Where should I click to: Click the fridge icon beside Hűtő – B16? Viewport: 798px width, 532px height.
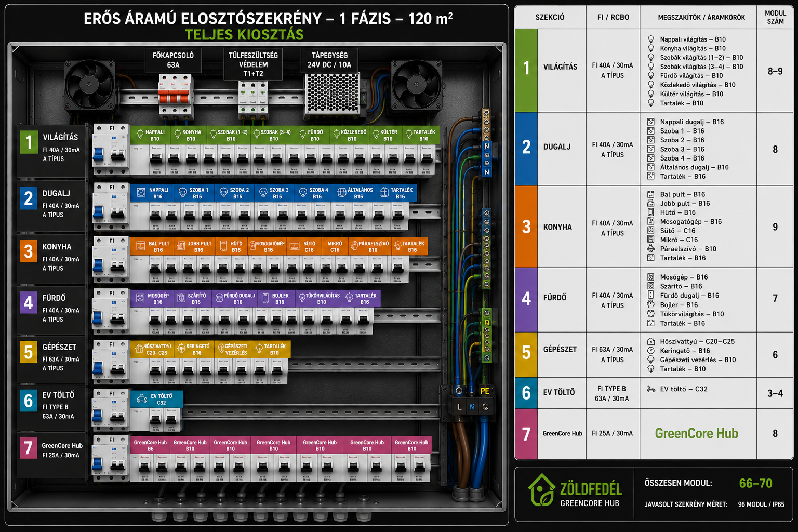(x=651, y=212)
